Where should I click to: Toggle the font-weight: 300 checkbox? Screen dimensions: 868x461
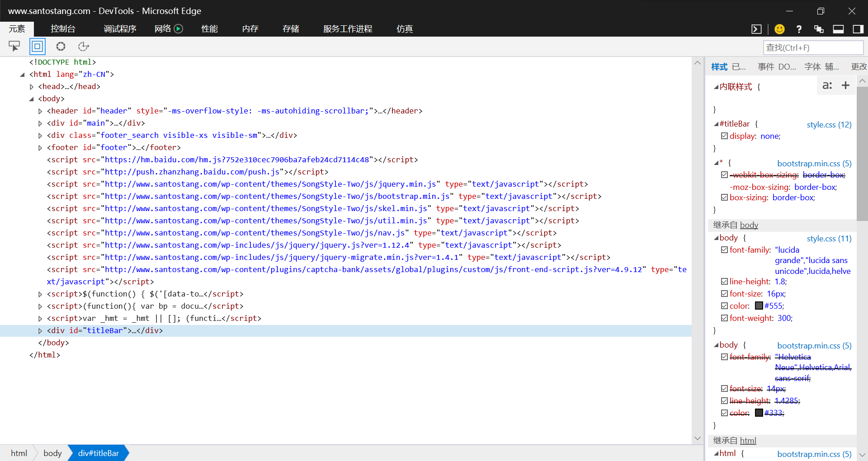pyautogui.click(x=724, y=318)
